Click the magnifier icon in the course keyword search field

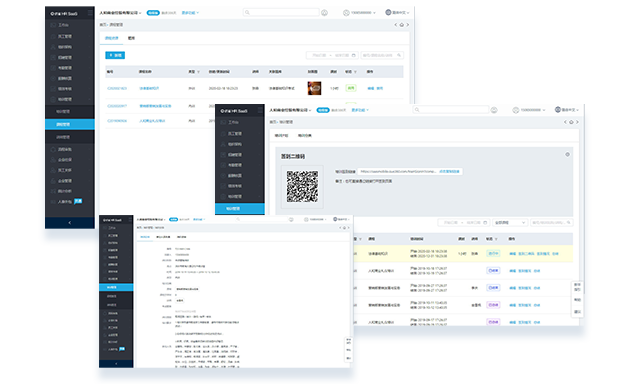[x=399, y=55]
